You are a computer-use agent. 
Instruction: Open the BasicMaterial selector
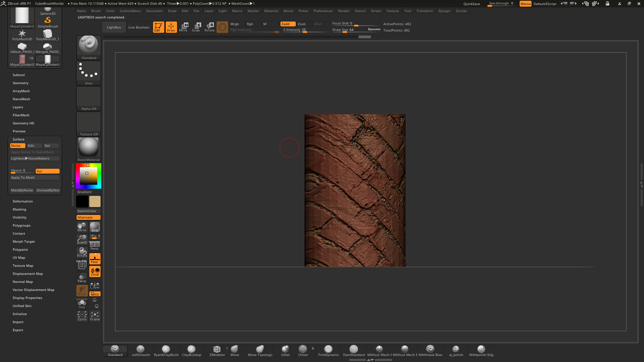[x=89, y=149]
